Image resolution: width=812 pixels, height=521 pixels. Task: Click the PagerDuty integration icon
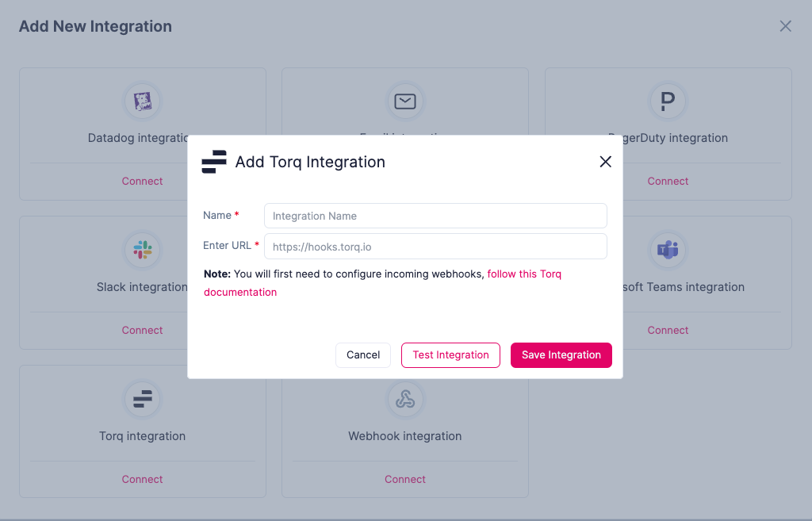click(x=668, y=101)
